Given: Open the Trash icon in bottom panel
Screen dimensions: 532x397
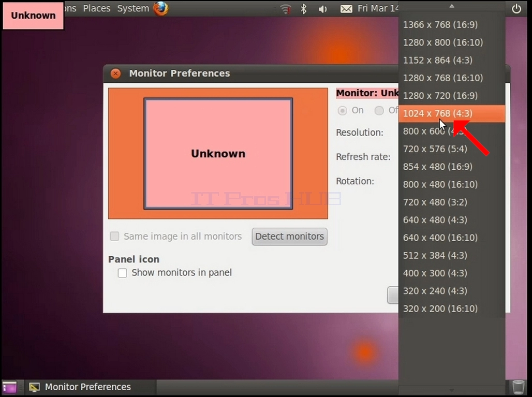Looking at the screenshot, I should click(x=518, y=387).
